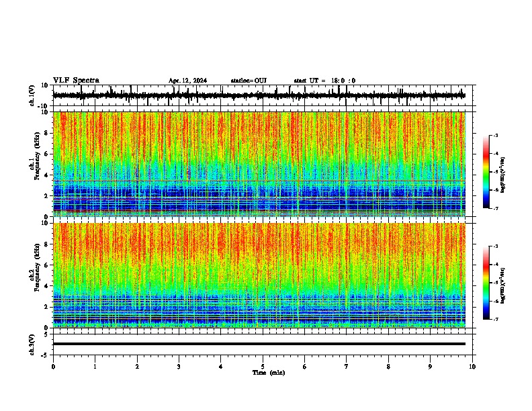Image resolution: width=532 pixels, height=411 pixels.
Task: Click the ch.2 spectrogram panel
Action: [x=259, y=275]
